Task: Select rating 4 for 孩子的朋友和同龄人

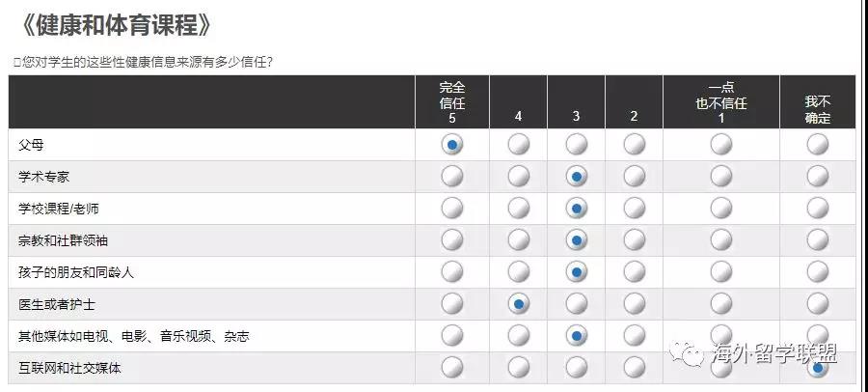Action: click(x=518, y=271)
